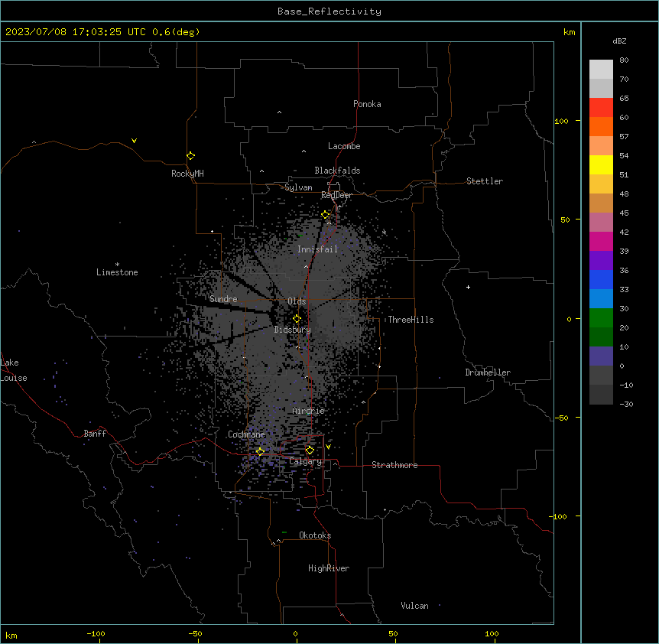The height and width of the screenshot is (644, 659).
Task: Click the white plus marker west of Drumheller
Action: (468, 287)
